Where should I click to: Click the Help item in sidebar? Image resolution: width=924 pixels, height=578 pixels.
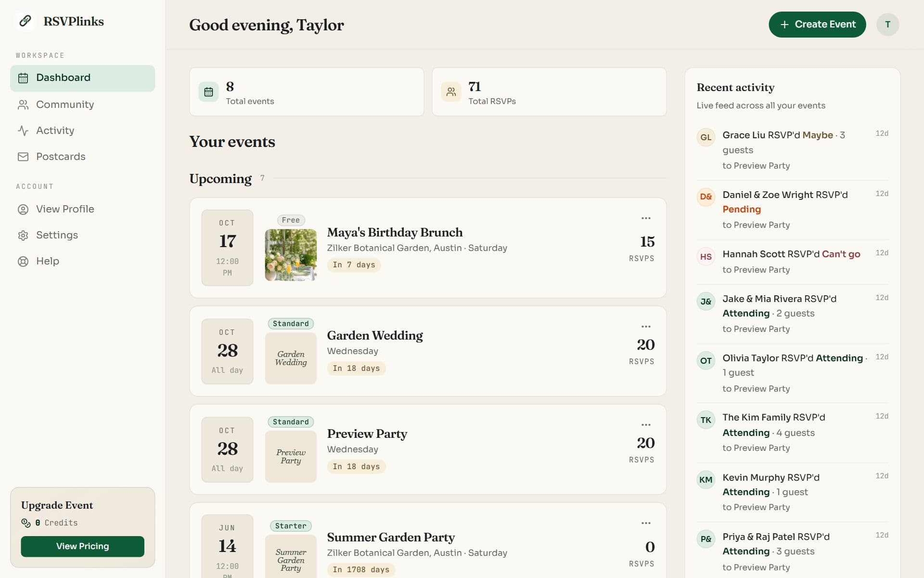[82, 261]
